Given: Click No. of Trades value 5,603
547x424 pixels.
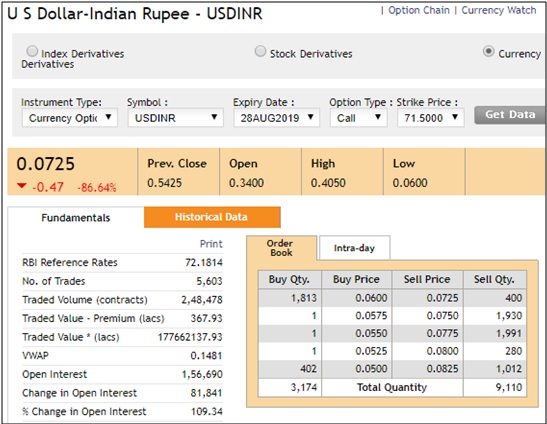Looking at the screenshot, I should tap(209, 281).
